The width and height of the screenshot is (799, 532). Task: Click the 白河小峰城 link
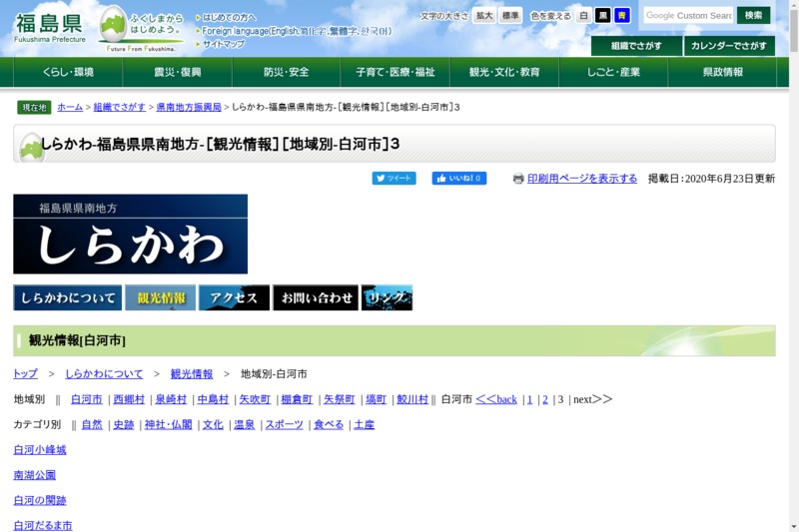[x=40, y=450]
